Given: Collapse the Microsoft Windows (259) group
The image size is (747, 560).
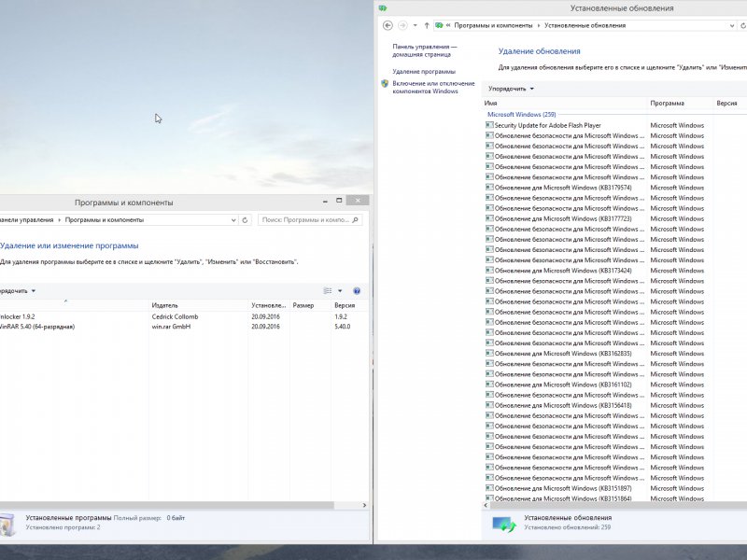Looking at the screenshot, I should coord(521,114).
